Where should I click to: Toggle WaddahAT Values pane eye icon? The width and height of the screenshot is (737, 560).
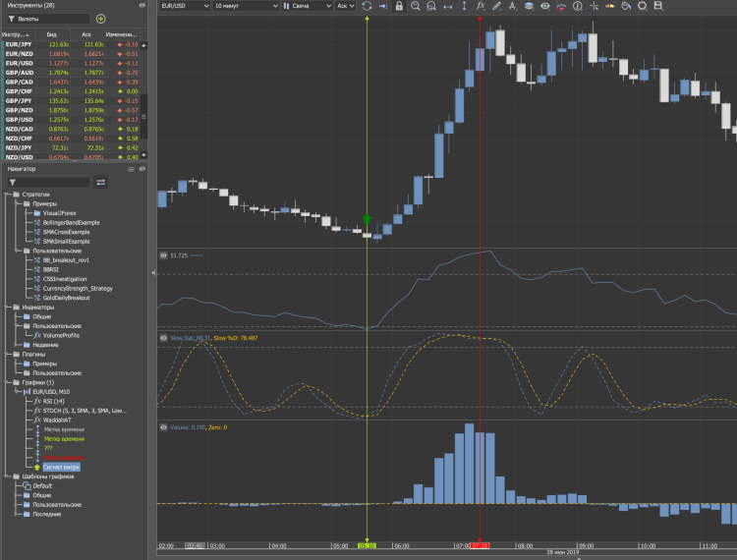[x=163, y=427]
